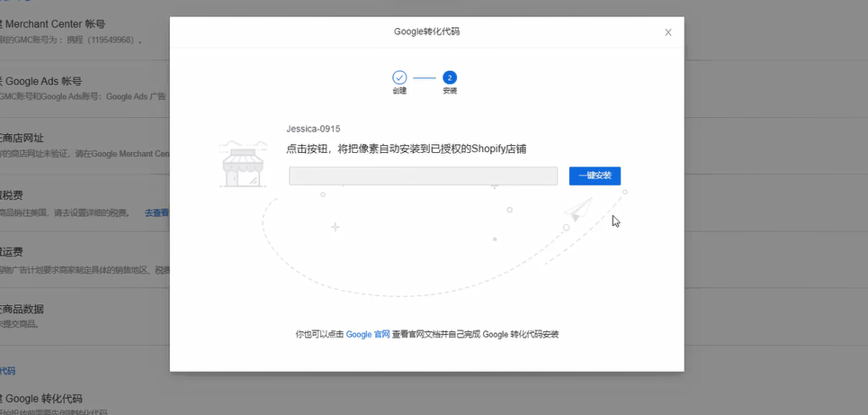Screen dimensions: 868x415
Task: Click the 创建 step label
Action: tap(399, 92)
